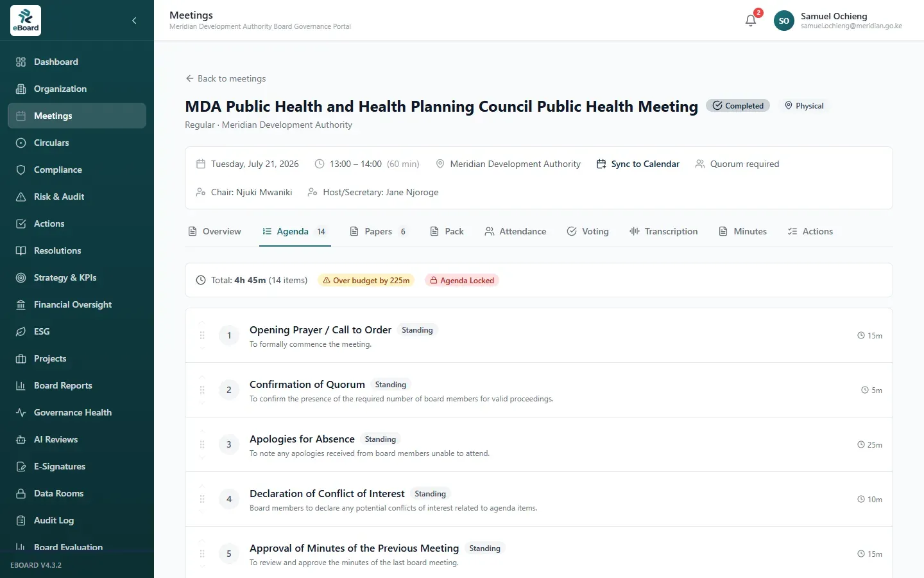Image resolution: width=924 pixels, height=578 pixels.
Task: Open the Strategy & KPIs target icon
Action: pos(21,277)
